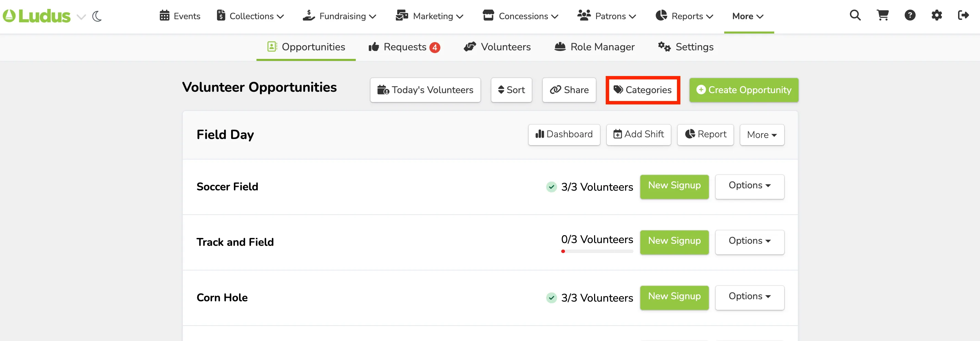Click the Soccer Field green checkmark icon
Screen dimensions: 980x341
(x=551, y=187)
